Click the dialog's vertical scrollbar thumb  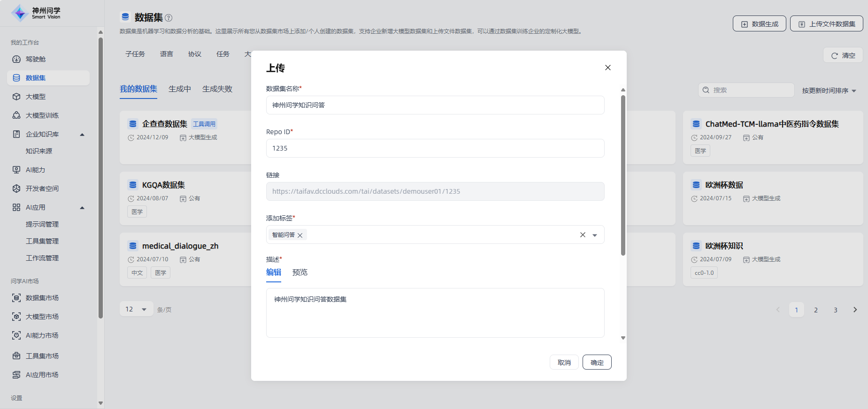pyautogui.click(x=623, y=175)
